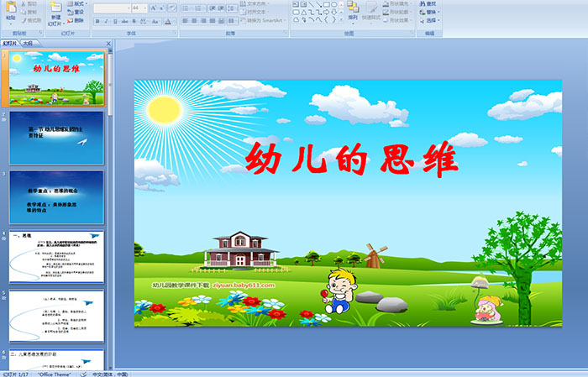Select the Line shape in gallery
This screenshot has height=377, width=588.
311,4
